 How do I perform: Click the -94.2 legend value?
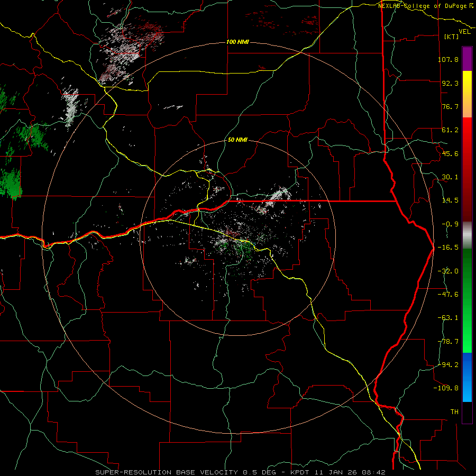tap(448, 365)
